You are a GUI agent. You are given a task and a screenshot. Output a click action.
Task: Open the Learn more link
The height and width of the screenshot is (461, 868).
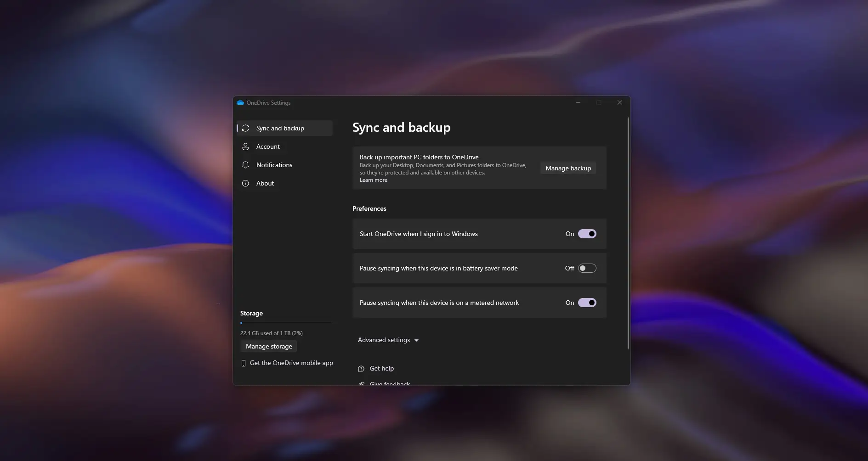pyautogui.click(x=373, y=180)
